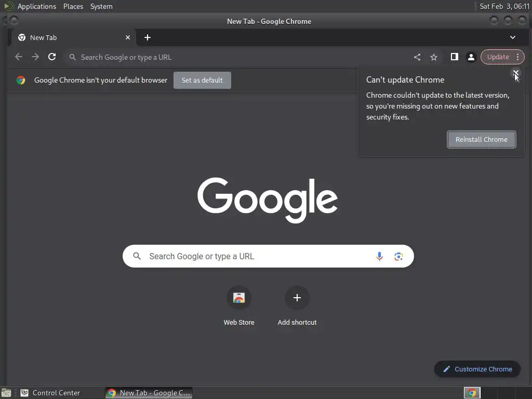Dismiss the Can't update Chrome popup
Image resolution: width=532 pixels, height=399 pixels.
[516, 73]
